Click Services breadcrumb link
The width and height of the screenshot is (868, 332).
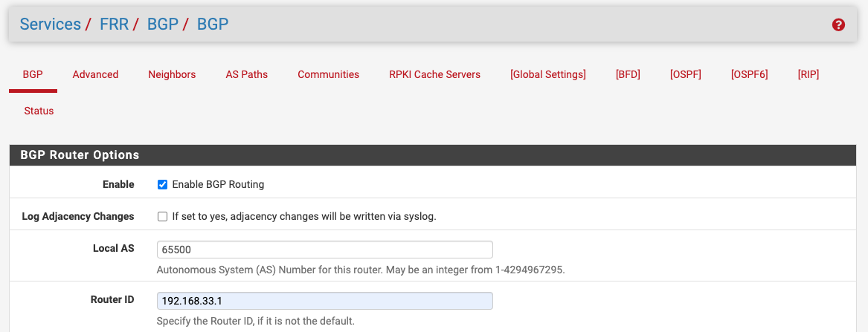point(50,25)
